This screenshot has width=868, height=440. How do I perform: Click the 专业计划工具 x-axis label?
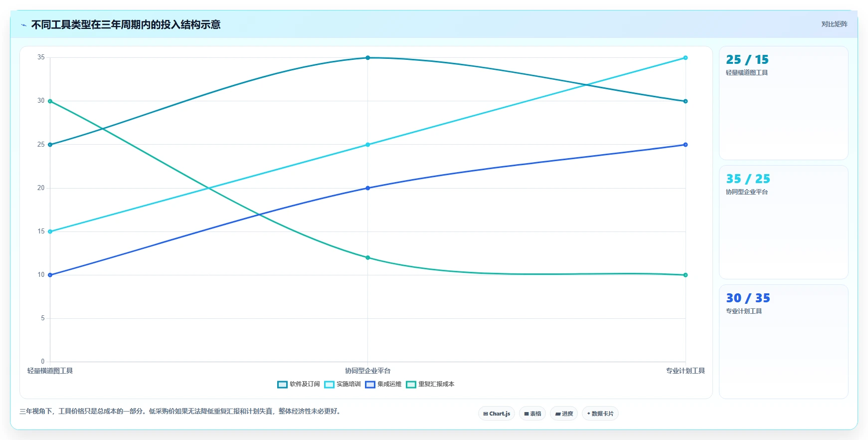click(686, 371)
